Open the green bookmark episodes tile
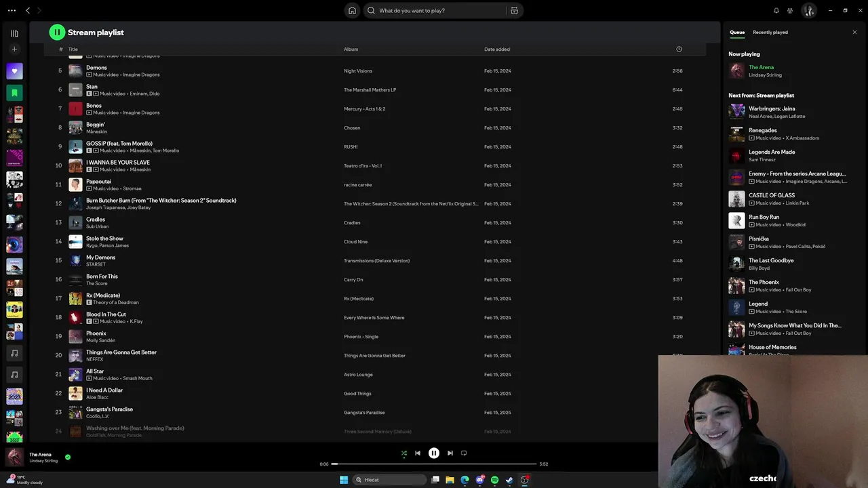868x488 pixels. (14, 93)
